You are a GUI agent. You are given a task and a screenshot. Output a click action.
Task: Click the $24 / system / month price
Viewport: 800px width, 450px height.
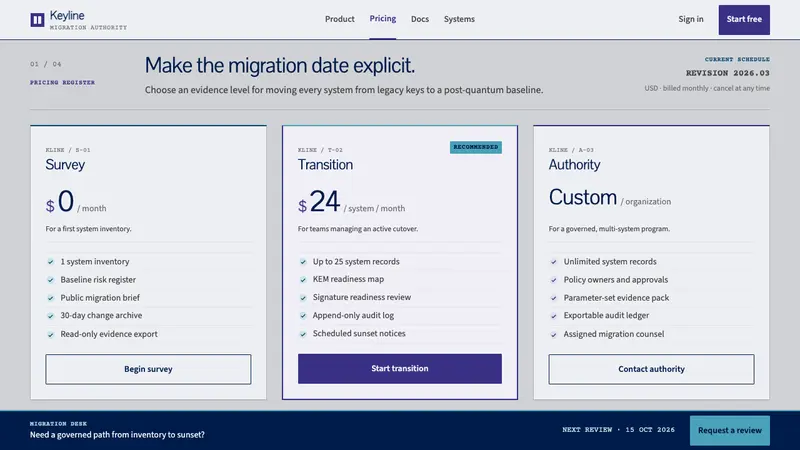click(x=351, y=202)
